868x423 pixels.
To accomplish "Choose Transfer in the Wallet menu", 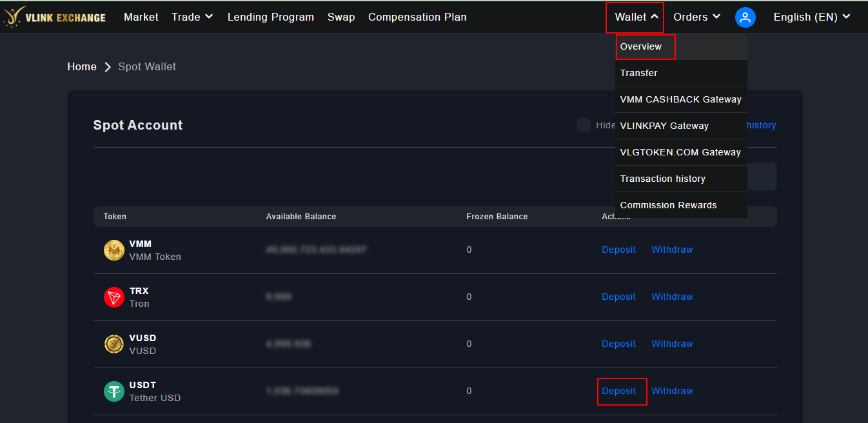I will (639, 73).
